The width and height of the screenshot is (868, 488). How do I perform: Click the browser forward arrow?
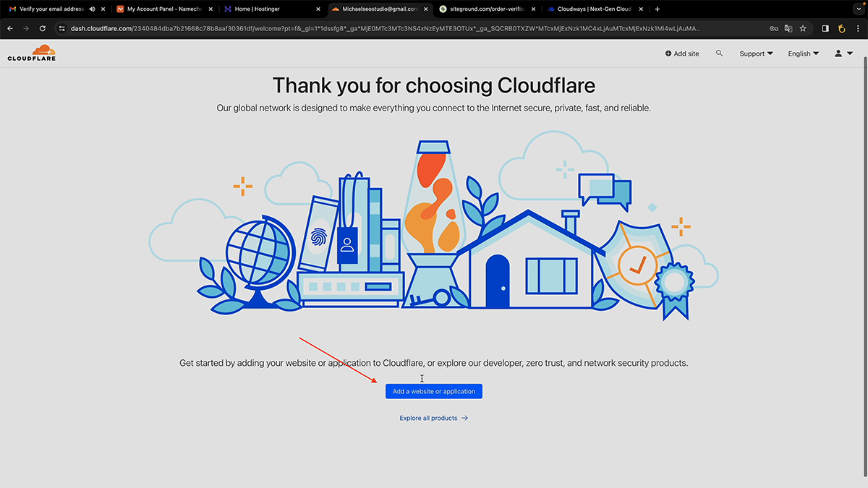click(x=26, y=28)
